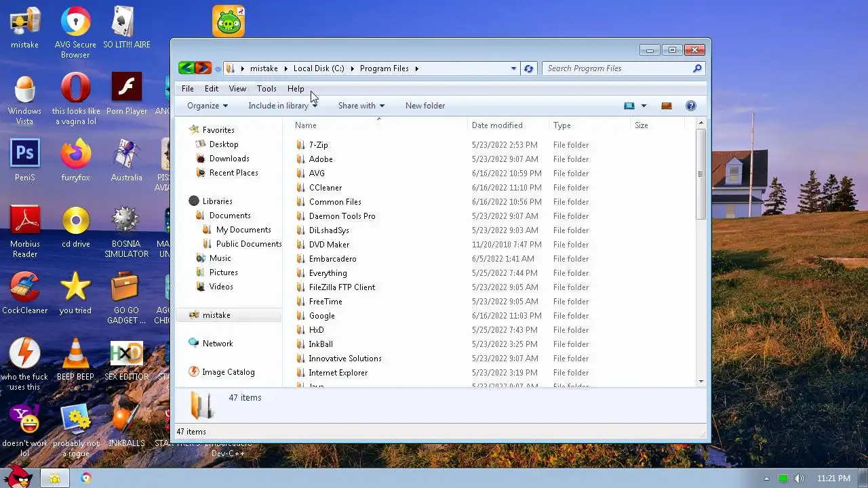The height and width of the screenshot is (488, 868).
Task: Click the search magnifier icon
Action: click(696, 68)
